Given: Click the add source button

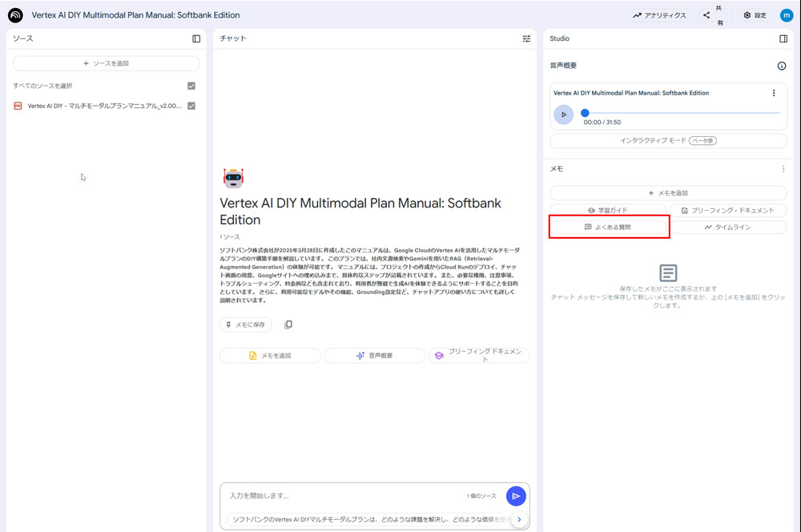Looking at the screenshot, I should coord(106,63).
